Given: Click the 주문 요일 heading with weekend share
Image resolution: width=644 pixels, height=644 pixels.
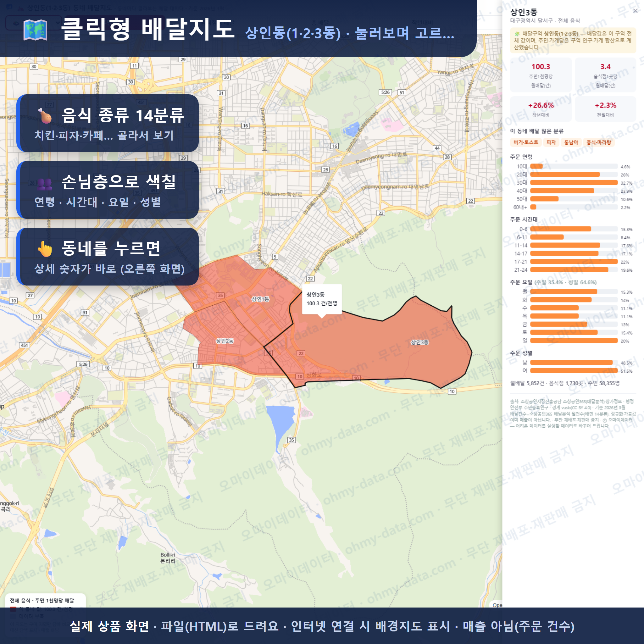Looking at the screenshot, I should (x=553, y=282).
